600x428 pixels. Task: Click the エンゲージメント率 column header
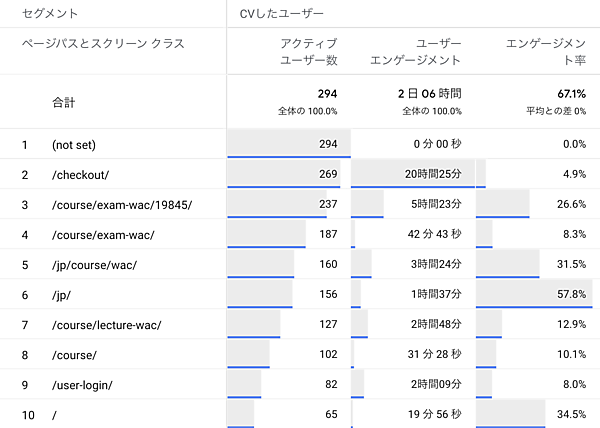coord(546,51)
